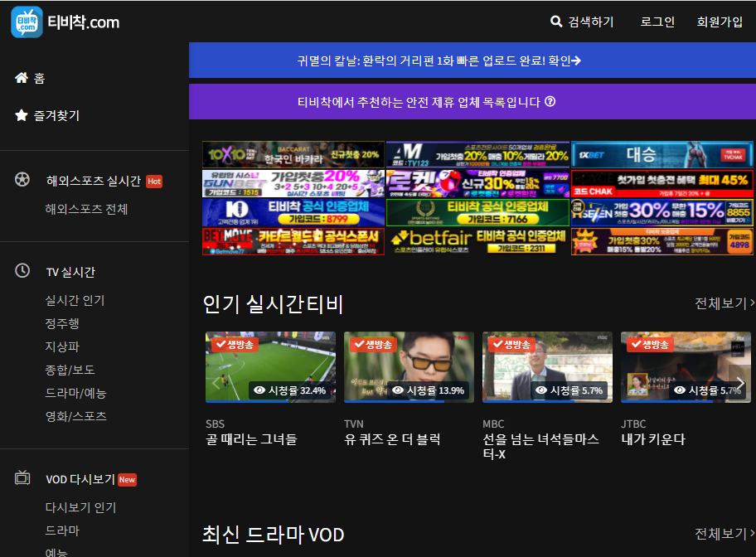756x557 pixels.
Task: Click the New badge next to VOD 다시보기
Action: (x=128, y=480)
